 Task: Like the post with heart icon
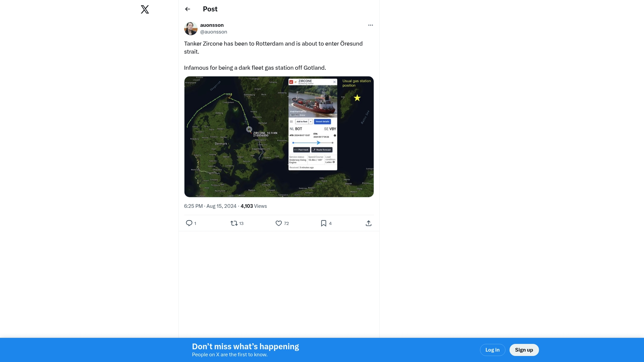coord(279,223)
